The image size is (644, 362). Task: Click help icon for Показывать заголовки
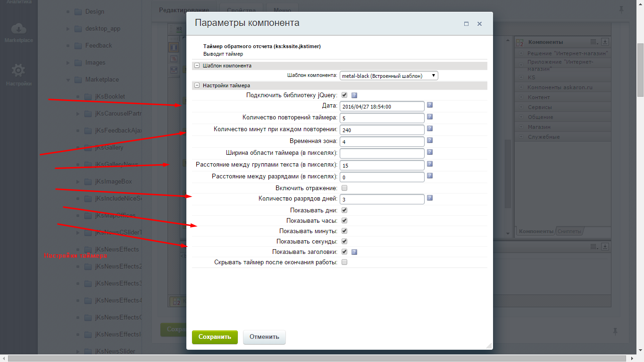click(x=354, y=252)
